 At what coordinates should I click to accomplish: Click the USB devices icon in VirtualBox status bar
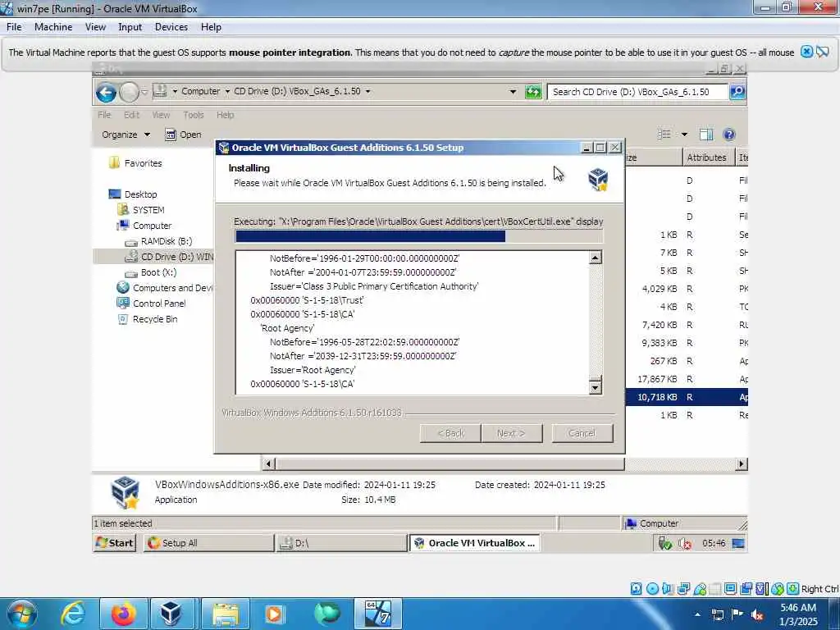coord(700,589)
